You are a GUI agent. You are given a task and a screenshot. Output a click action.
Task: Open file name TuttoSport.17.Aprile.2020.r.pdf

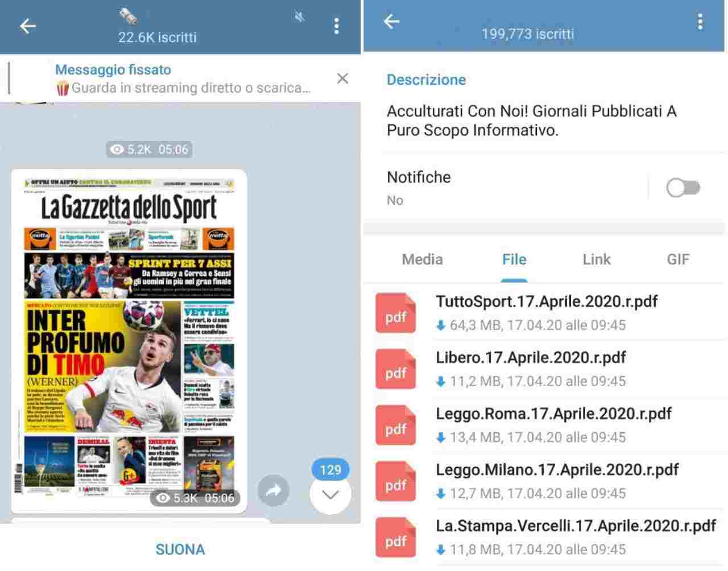[547, 301]
